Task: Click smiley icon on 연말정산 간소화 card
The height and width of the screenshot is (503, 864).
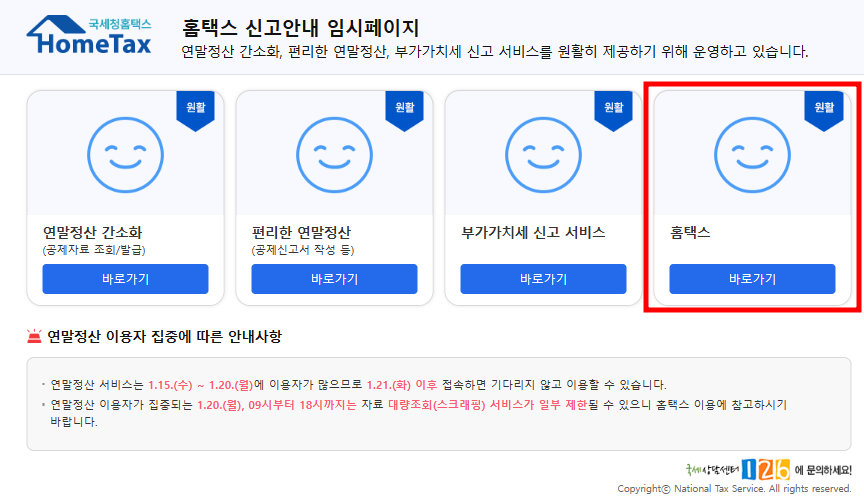Action: pos(125,155)
